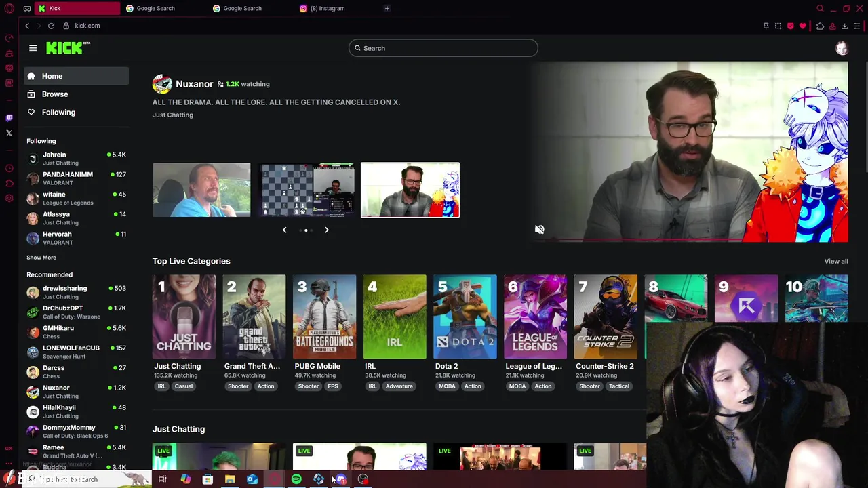The width and height of the screenshot is (868, 488).
Task: Open OBS Studio from taskbar
Action: 363,479
